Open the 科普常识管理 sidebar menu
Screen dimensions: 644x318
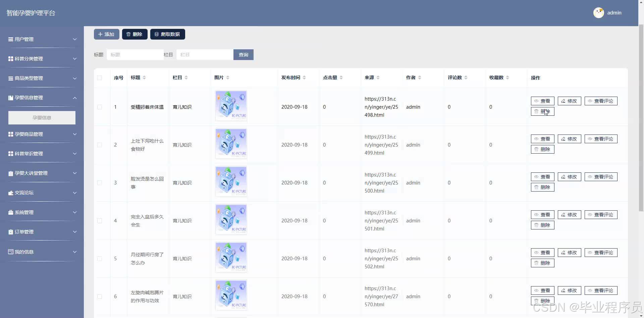pyautogui.click(x=42, y=154)
